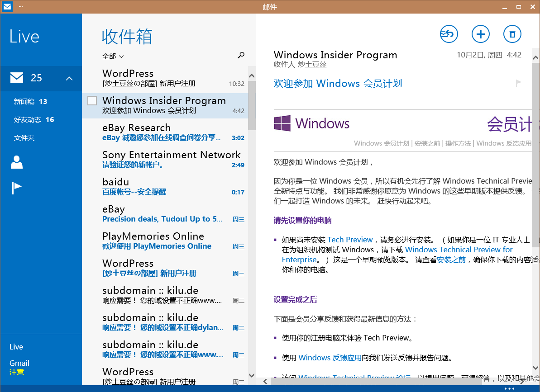Viewport: 540px width, 392px height.
Task: Click the reply arrow icon
Action: tap(449, 34)
